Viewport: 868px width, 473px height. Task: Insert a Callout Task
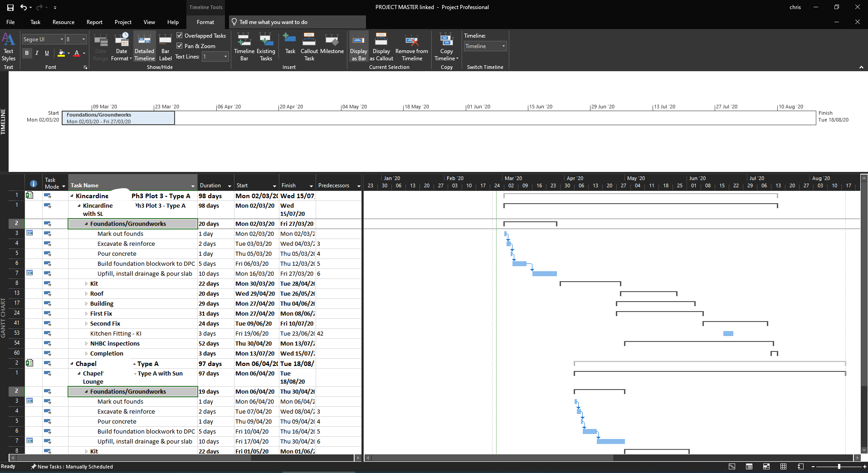point(309,47)
